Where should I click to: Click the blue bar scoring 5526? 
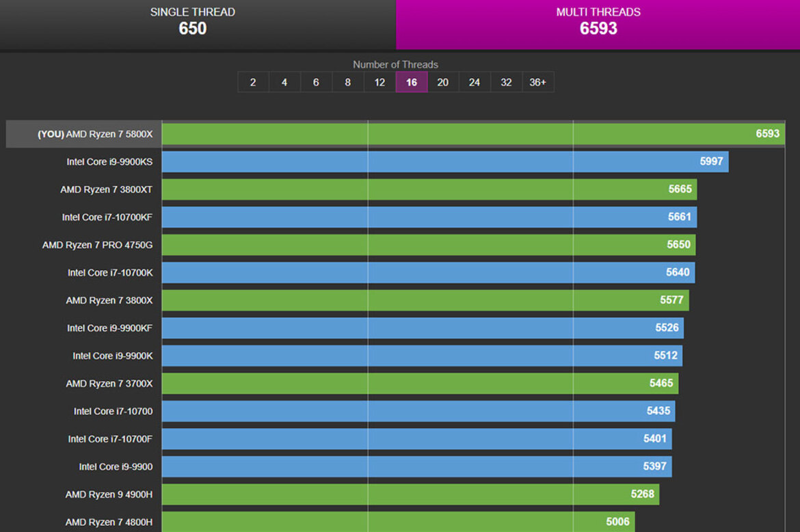(423, 328)
